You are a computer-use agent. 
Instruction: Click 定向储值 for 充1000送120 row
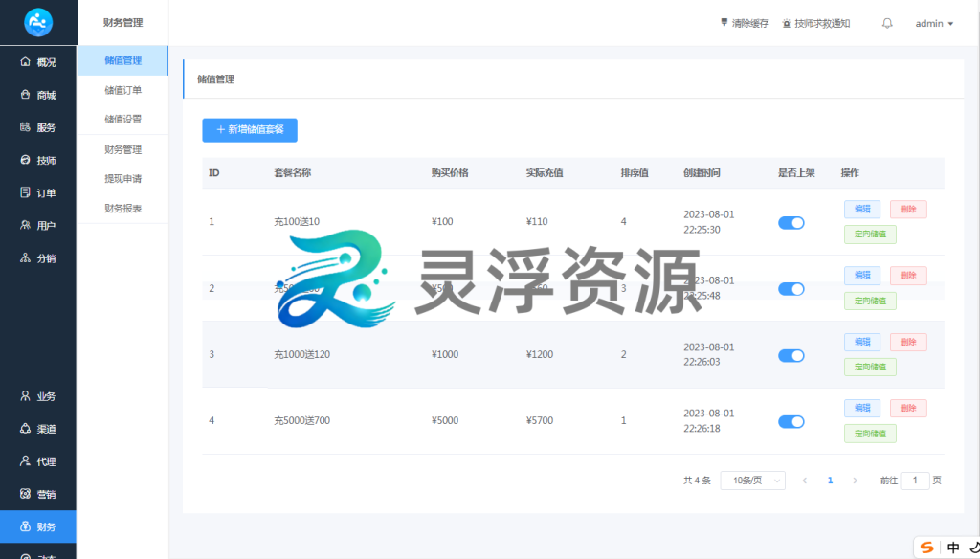click(x=870, y=367)
